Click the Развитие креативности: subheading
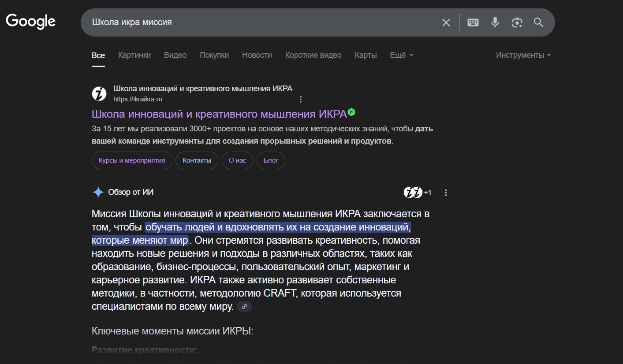Screen dimensions: 623x364 (x=145, y=350)
